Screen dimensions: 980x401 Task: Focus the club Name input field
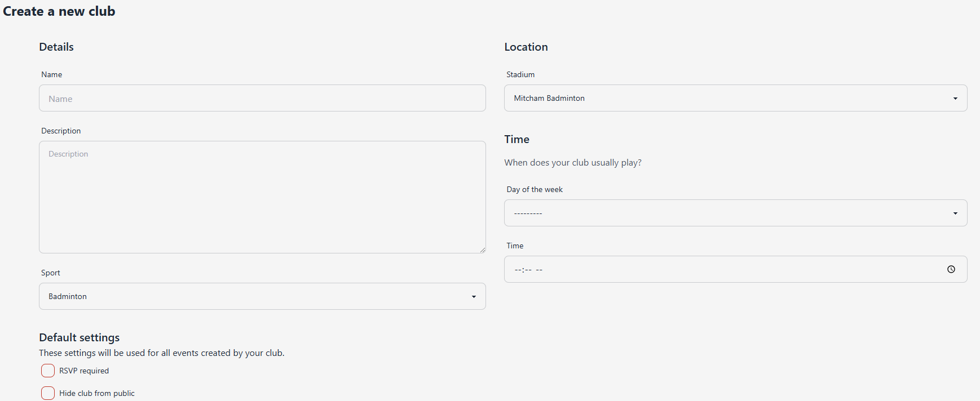[262, 99]
